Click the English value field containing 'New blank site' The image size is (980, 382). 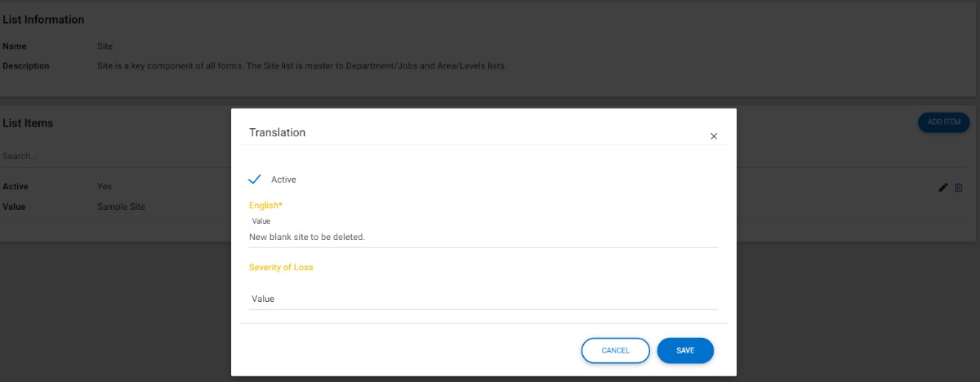(483, 237)
